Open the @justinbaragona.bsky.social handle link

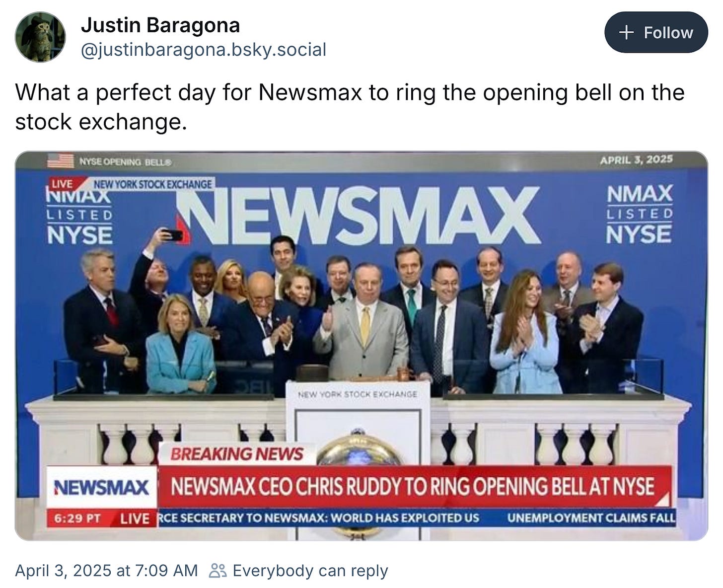204,50
